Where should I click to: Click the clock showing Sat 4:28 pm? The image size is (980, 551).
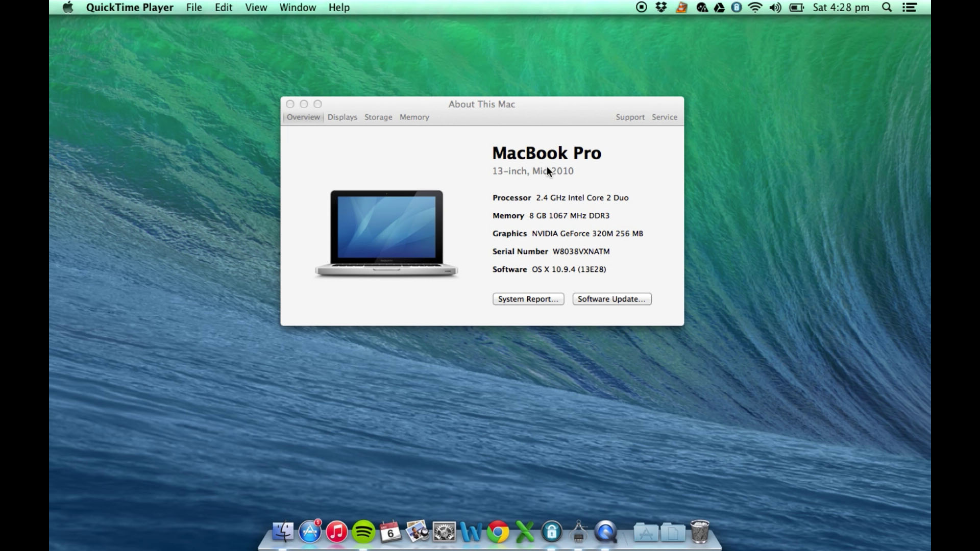[841, 7]
